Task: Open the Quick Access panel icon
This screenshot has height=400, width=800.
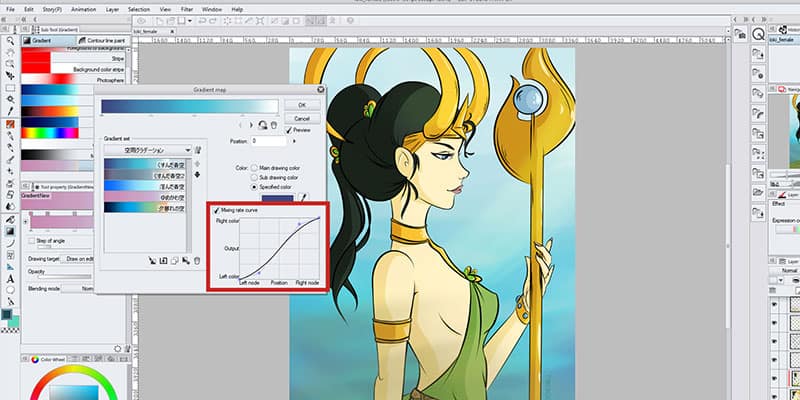Action: pos(759,35)
